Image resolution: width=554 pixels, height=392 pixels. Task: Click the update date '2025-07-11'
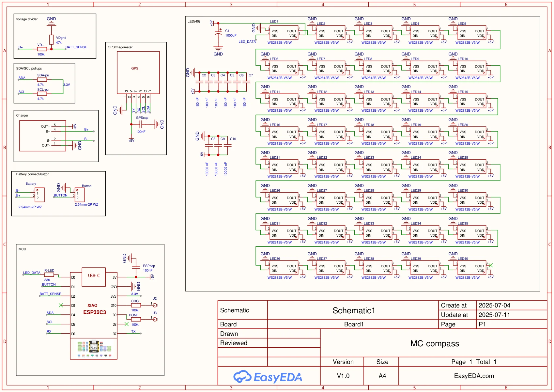click(x=494, y=315)
